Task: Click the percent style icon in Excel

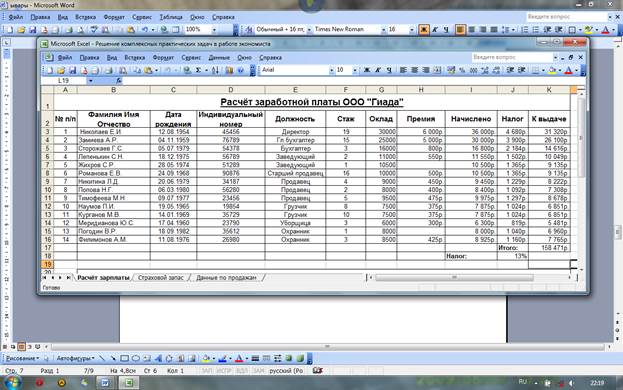Action: [x=462, y=70]
